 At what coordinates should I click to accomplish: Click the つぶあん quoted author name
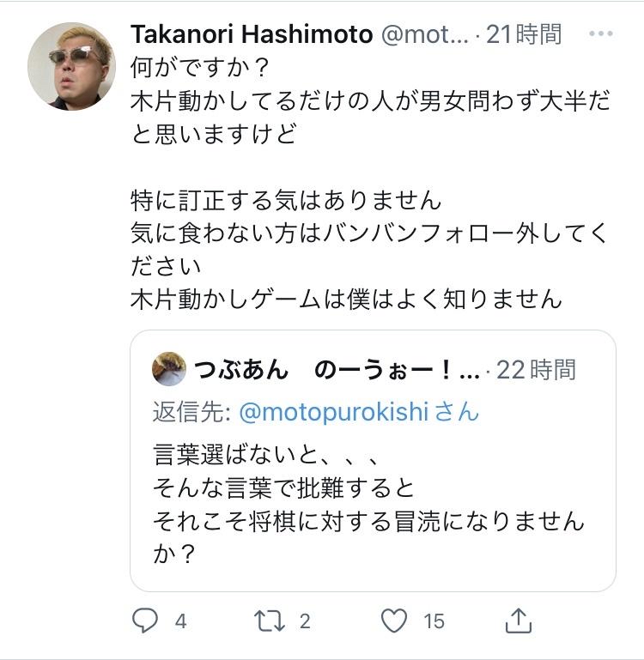click(240, 369)
